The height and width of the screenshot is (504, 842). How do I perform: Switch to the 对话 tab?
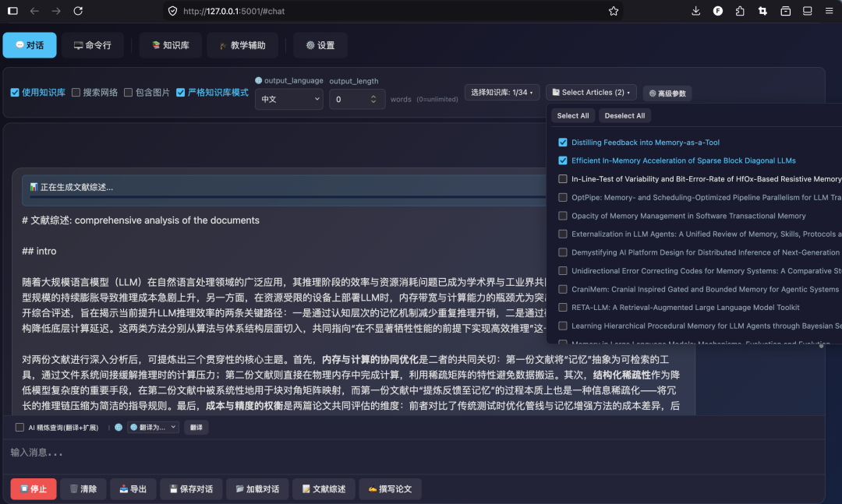point(30,45)
